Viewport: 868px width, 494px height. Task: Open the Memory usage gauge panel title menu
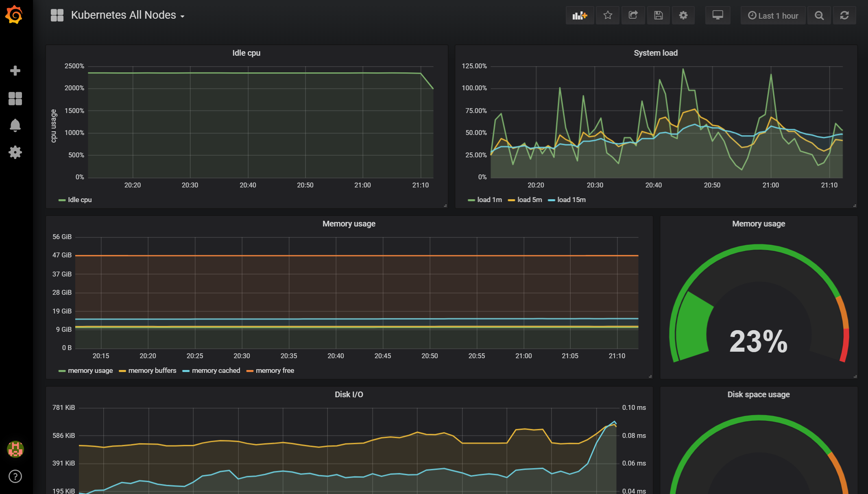[758, 224]
